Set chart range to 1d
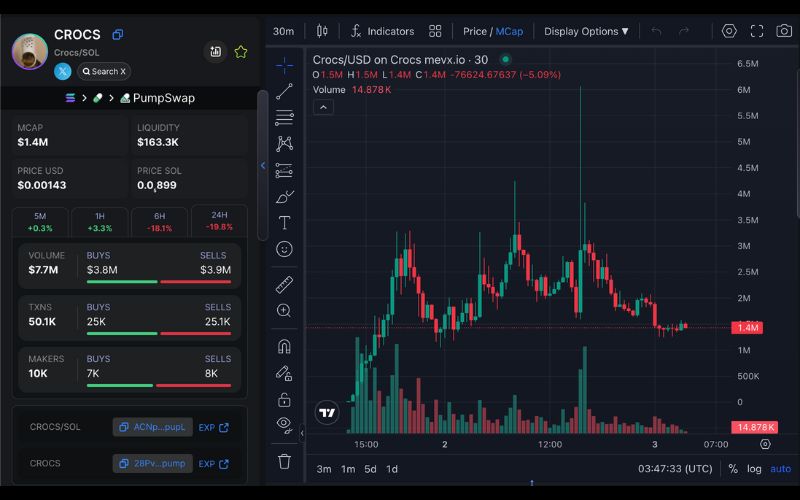The width and height of the screenshot is (800, 500). click(392, 469)
